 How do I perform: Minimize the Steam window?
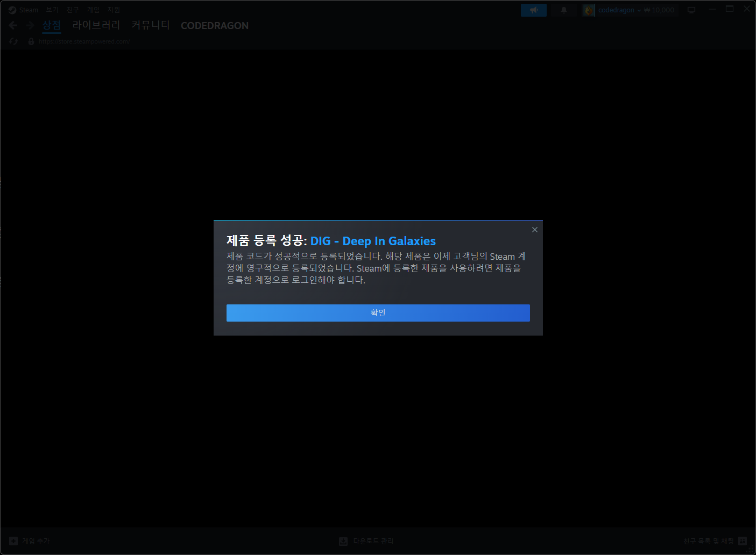click(712, 9)
